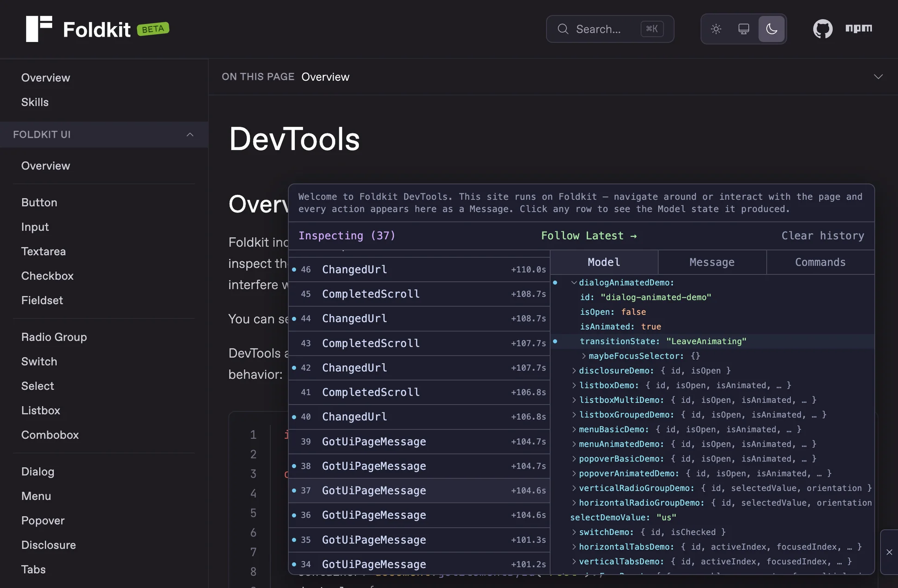Switch to the Message tab

pos(711,262)
